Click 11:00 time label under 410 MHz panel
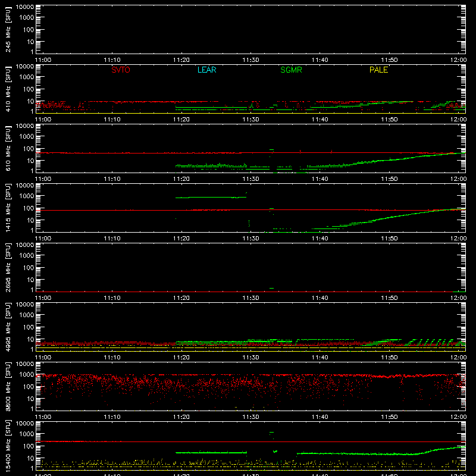The height and width of the screenshot is (476, 476). 43,120
